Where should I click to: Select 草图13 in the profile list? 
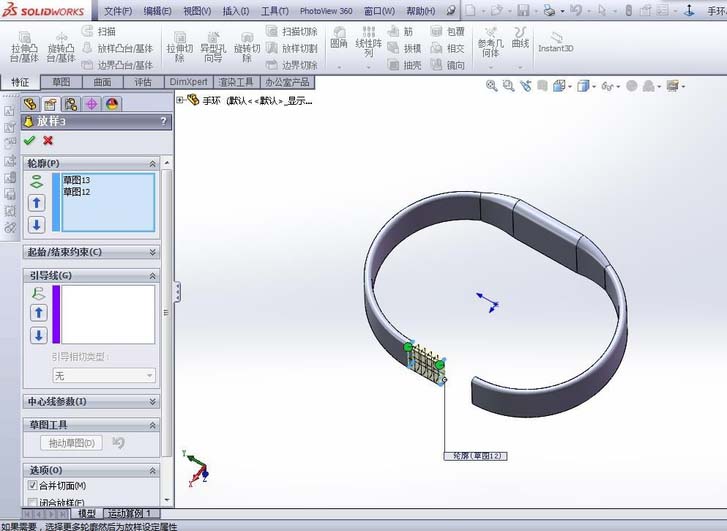click(x=77, y=181)
